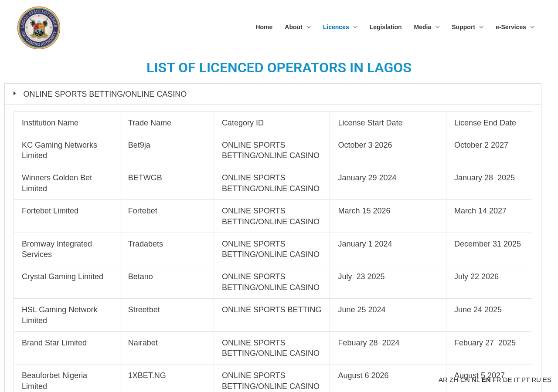Select the BETWGB trade name cell
This screenshot has width=558, height=392.
[x=167, y=183]
